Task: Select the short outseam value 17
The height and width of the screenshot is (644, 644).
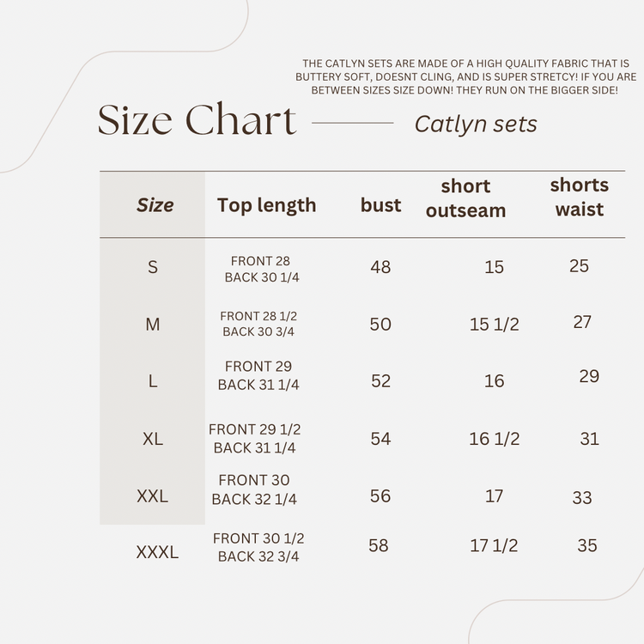Action: point(495,496)
